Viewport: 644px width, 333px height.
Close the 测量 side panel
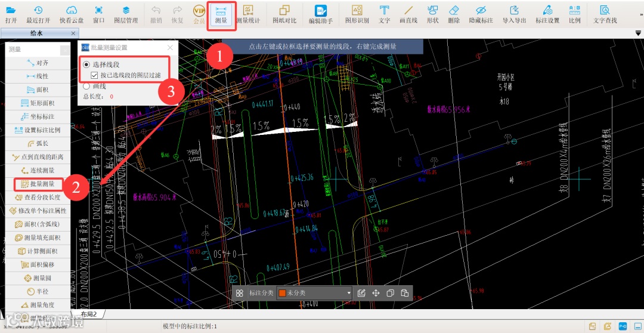[65, 50]
